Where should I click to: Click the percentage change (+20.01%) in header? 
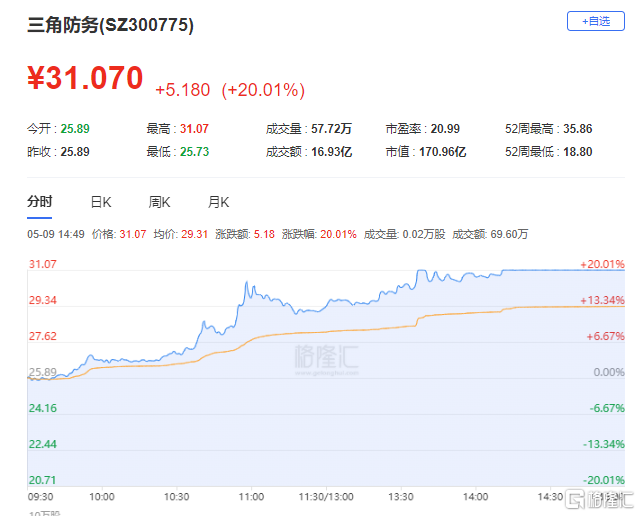tap(263, 90)
